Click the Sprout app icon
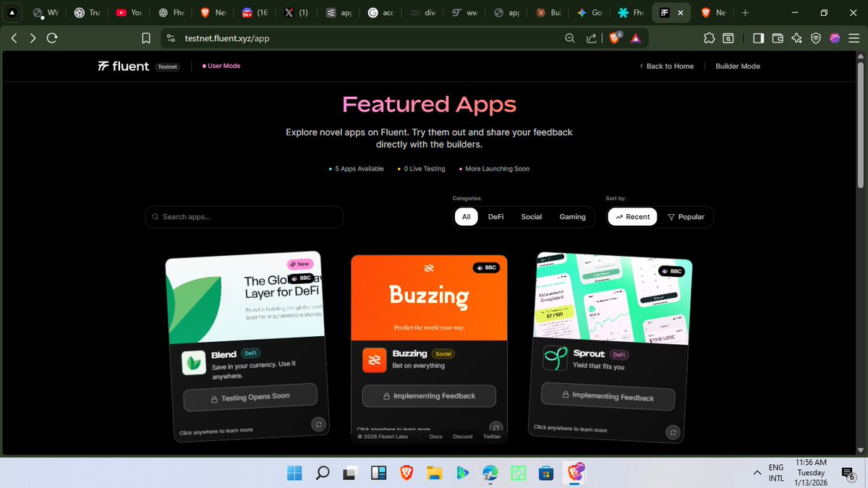Viewport: 868px width, 488px height. point(555,358)
